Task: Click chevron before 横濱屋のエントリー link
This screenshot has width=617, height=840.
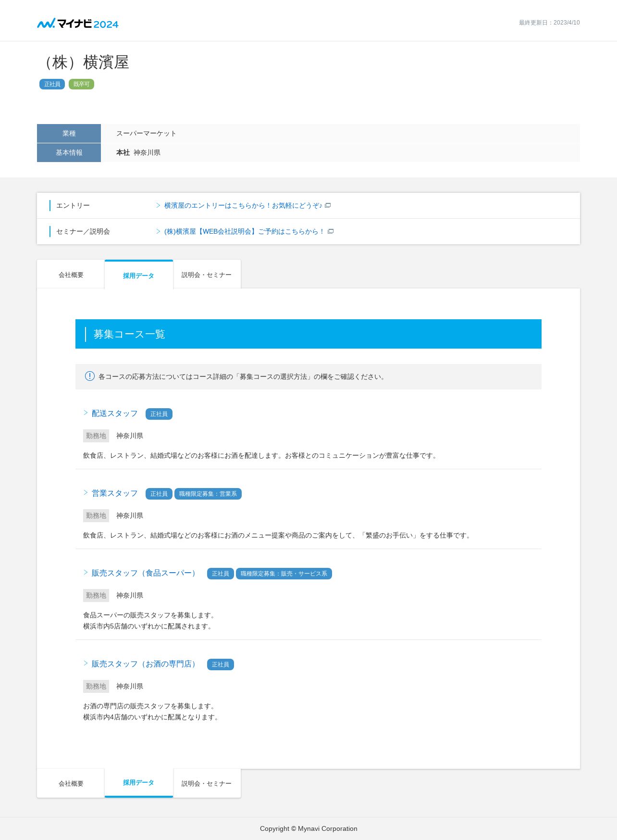Action: [158, 205]
